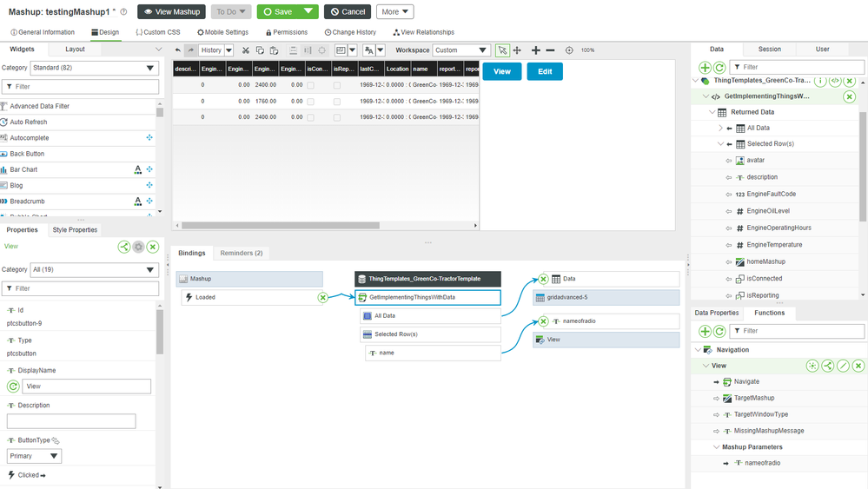Click the localization translate icon

tap(368, 50)
